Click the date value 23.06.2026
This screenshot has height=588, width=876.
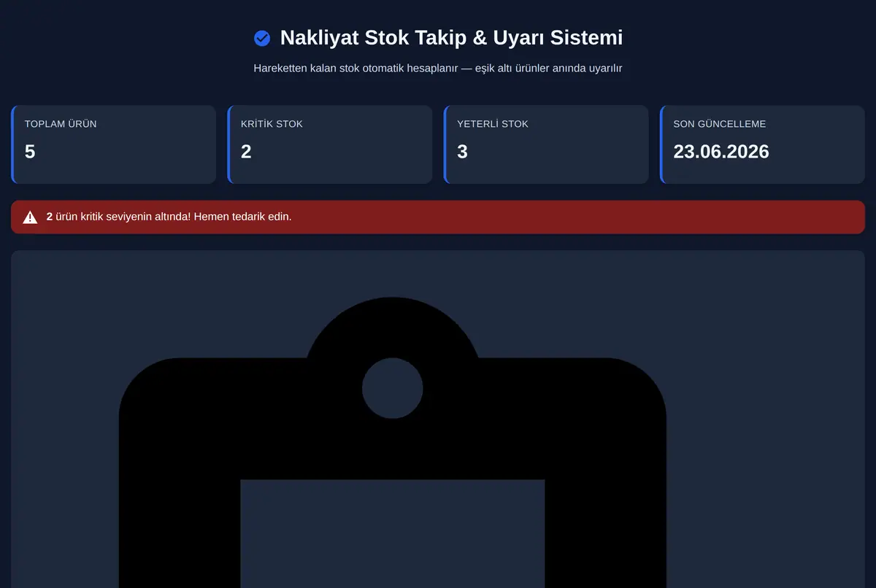pos(721,151)
